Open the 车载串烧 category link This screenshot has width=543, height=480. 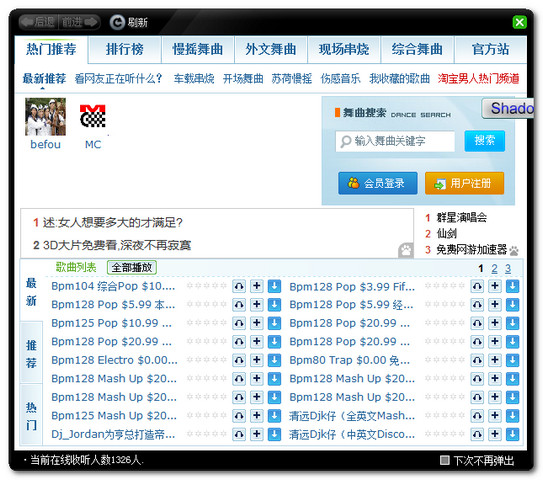pyautogui.click(x=194, y=79)
